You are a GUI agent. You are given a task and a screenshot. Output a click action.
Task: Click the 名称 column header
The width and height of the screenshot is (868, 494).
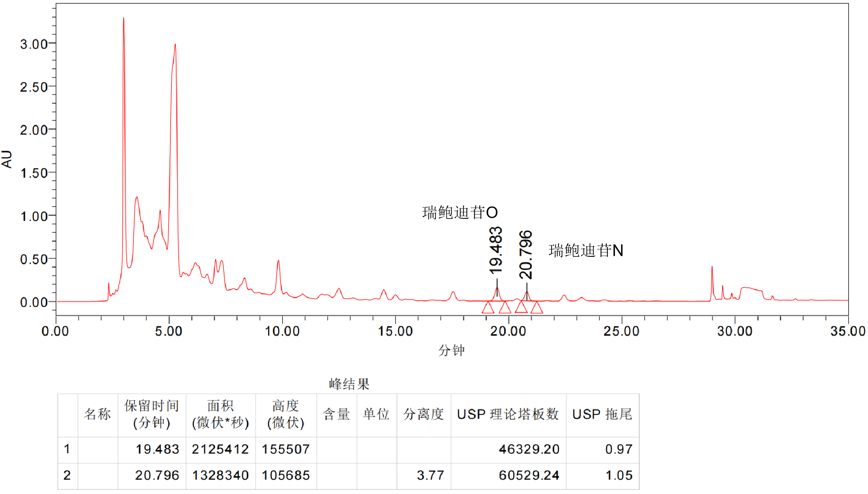tap(98, 414)
